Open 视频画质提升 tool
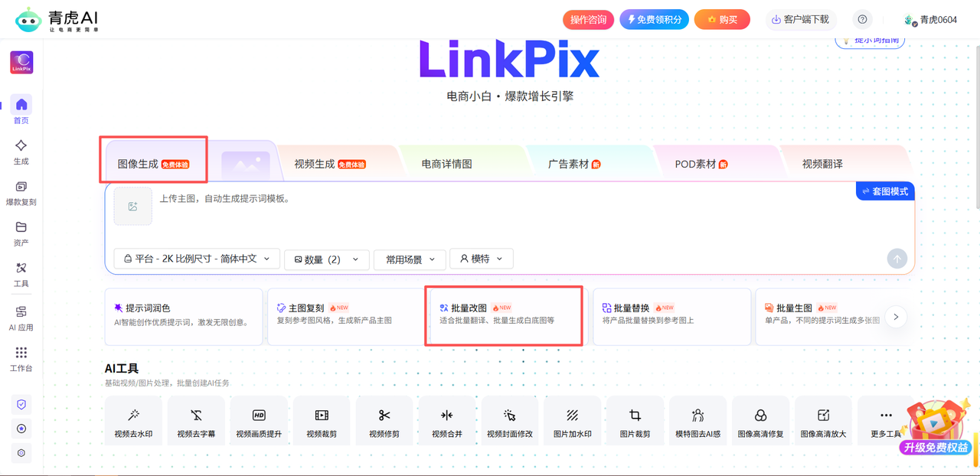 (259, 420)
